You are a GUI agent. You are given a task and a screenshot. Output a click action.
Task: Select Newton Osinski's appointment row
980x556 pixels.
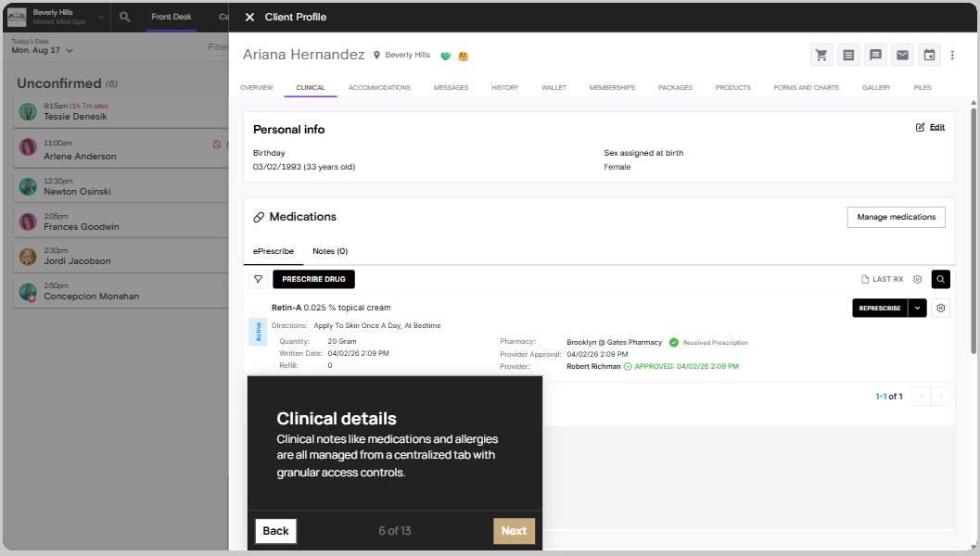(x=121, y=186)
